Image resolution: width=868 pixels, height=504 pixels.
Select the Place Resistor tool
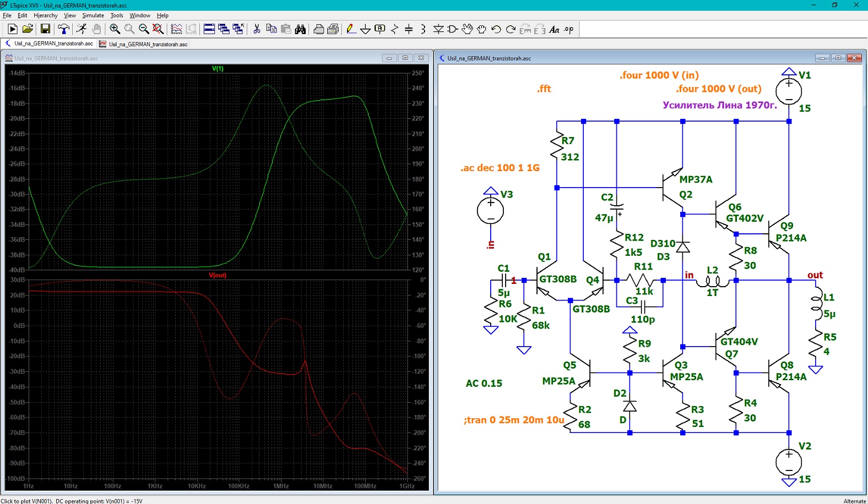(394, 29)
